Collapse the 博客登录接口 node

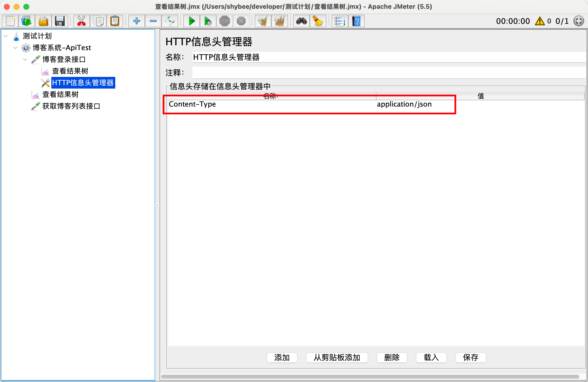tap(25, 59)
